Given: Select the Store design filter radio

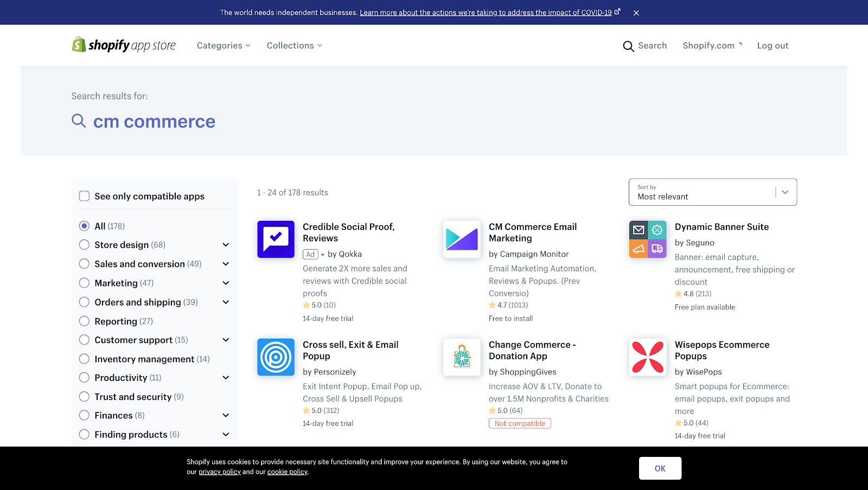Looking at the screenshot, I should (84, 245).
